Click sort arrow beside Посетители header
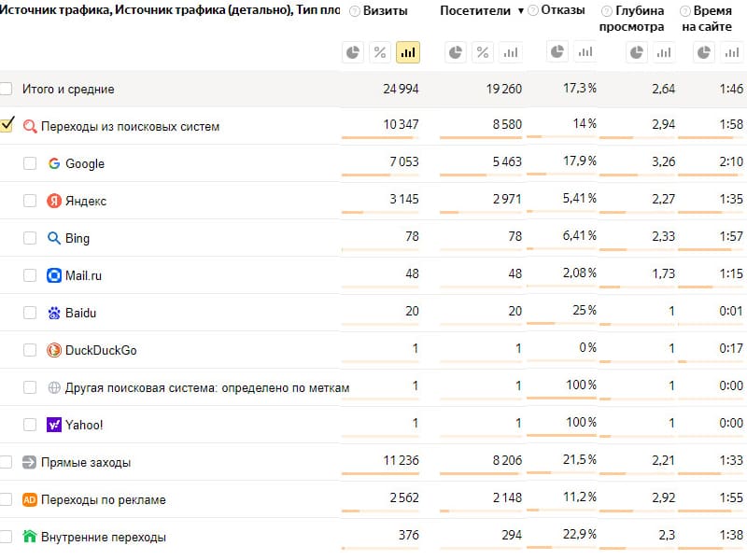The width and height of the screenshot is (747, 560). pos(520,11)
